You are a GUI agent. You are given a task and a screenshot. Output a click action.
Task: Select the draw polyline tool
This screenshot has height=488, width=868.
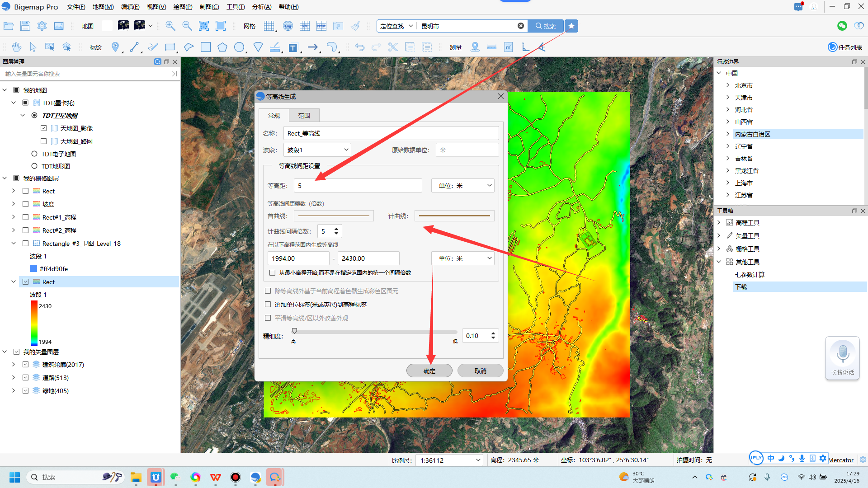point(134,47)
